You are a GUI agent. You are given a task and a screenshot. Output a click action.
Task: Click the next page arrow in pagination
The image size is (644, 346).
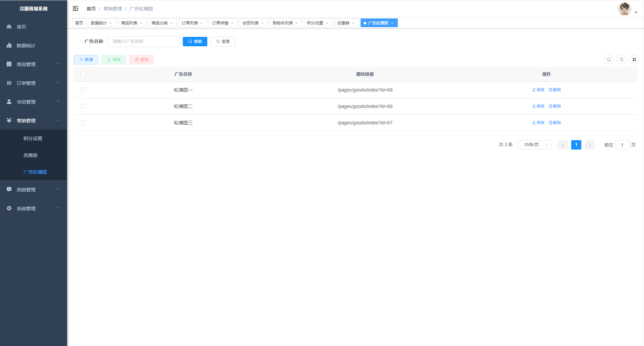tap(590, 145)
